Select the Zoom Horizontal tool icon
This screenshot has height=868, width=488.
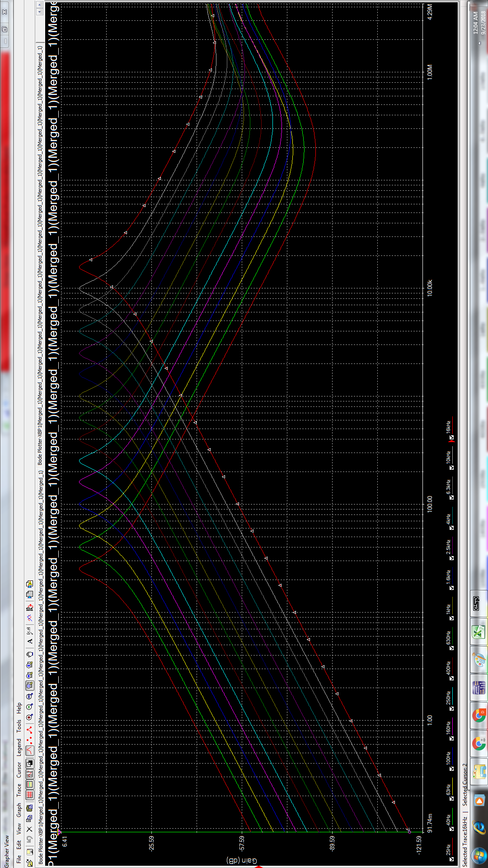click(29, 675)
